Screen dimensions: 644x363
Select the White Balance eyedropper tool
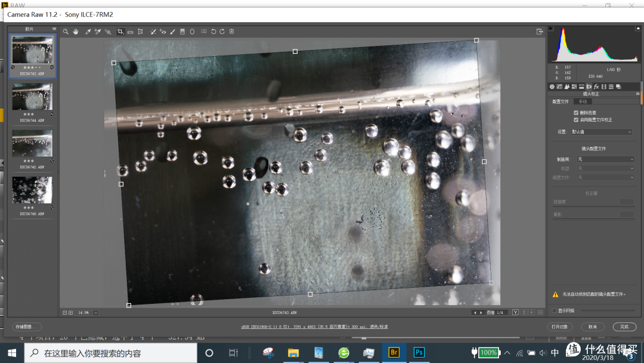(x=88, y=32)
